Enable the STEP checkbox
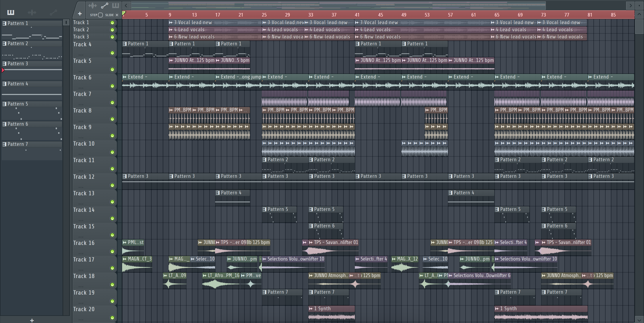Screen dimensions: 644x323 pyautogui.click(x=100, y=15)
